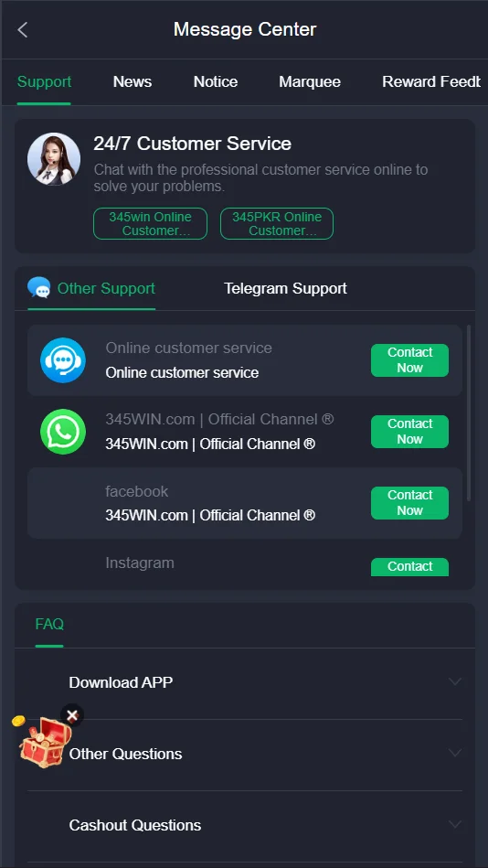
Task: Go back using the header arrow
Action: tap(23, 30)
